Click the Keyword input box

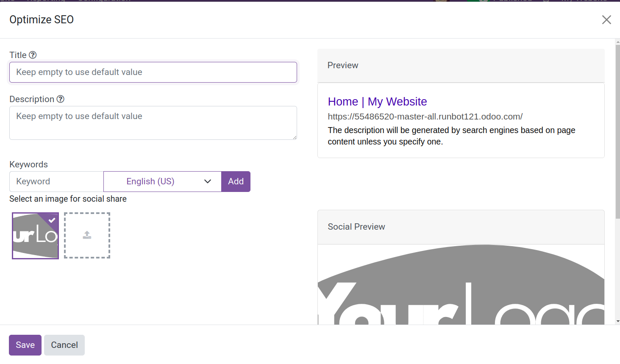56,181
